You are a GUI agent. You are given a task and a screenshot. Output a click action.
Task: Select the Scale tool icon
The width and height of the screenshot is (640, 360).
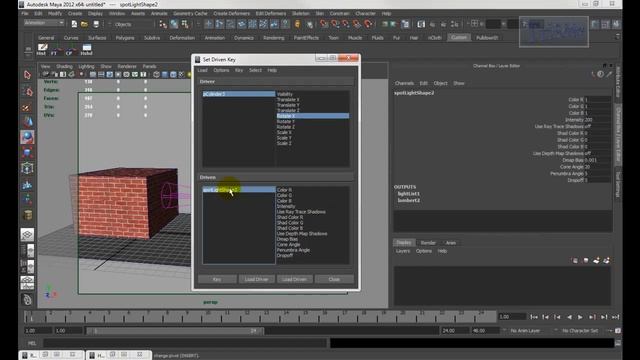[x=27, y=153]
